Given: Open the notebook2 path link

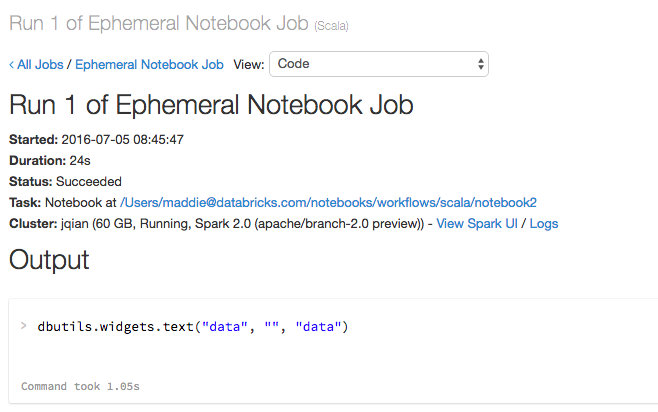Looking at the screenshot, I should pyautogui.click(x=328, y=202).
